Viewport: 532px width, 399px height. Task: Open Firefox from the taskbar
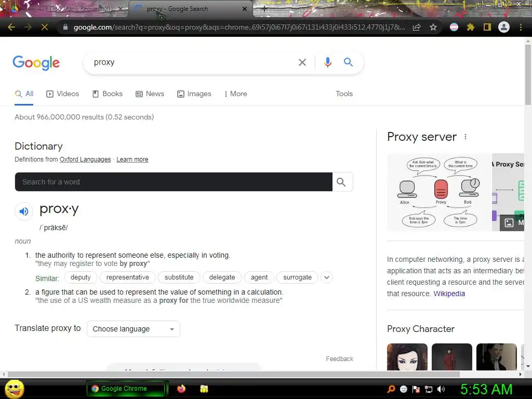point(181,389)
